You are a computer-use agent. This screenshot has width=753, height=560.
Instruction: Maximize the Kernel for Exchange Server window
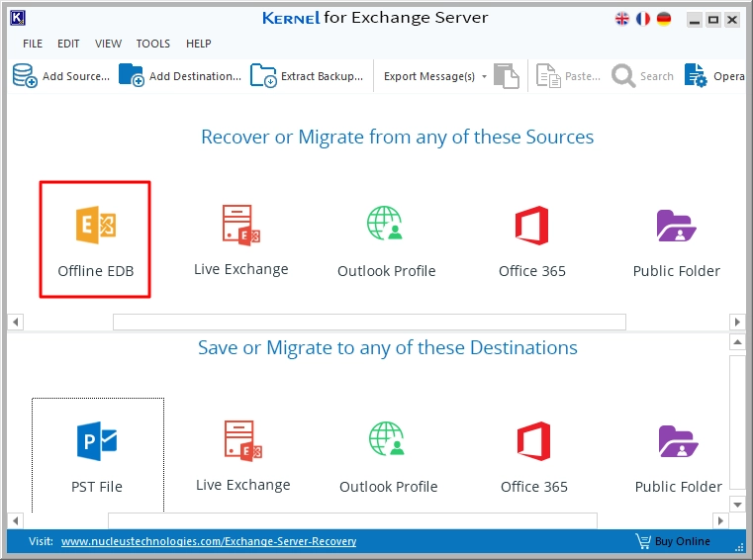pyautogui.click(x=713, y=20)
